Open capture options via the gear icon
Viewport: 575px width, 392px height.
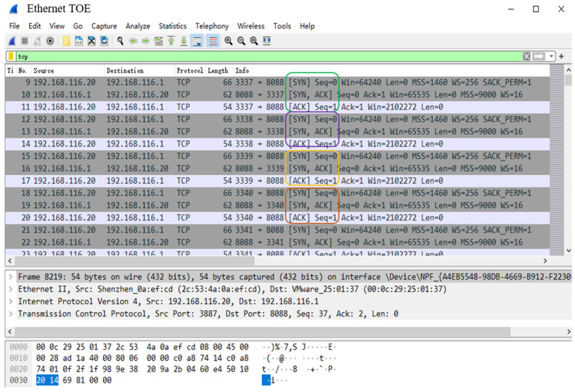pyautogui.click(x=50, y=41)
